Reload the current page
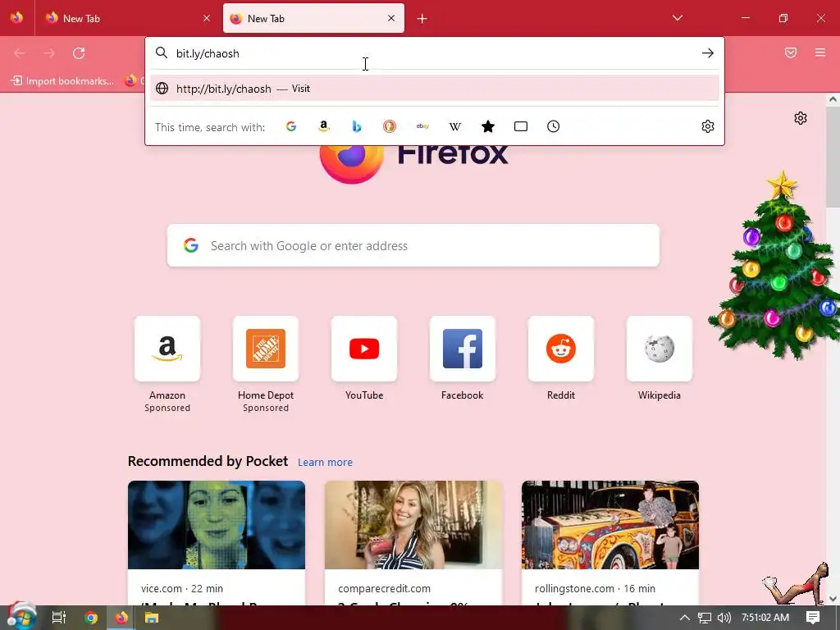Image resolution: width=840 pixels, height=630 pixels. [79, 53]
